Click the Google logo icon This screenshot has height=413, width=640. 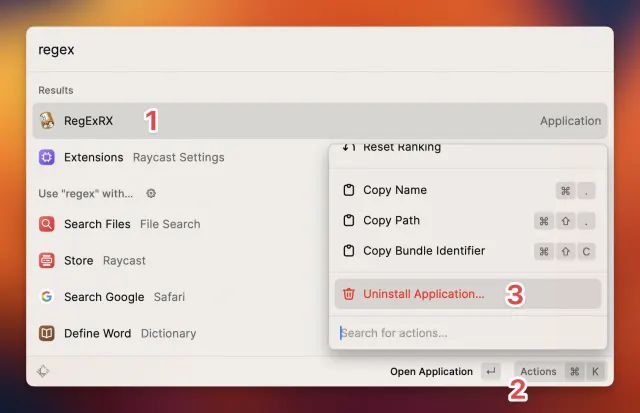[47, 297]
